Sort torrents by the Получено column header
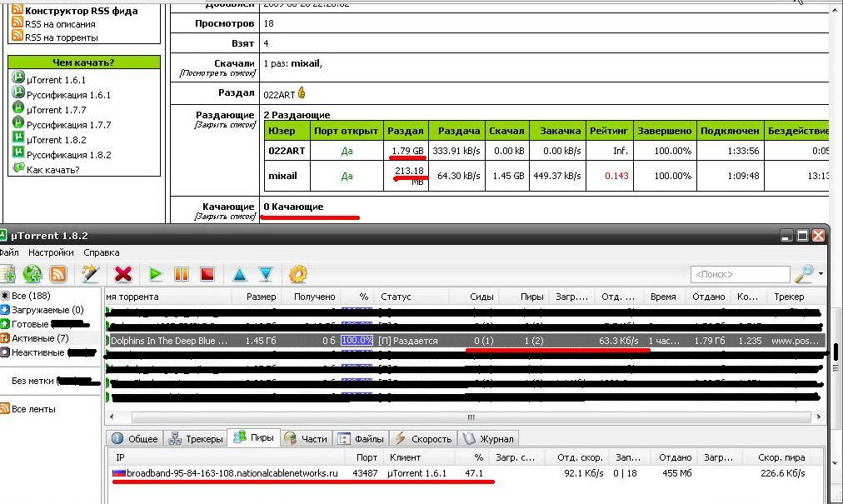 [315, 297]
